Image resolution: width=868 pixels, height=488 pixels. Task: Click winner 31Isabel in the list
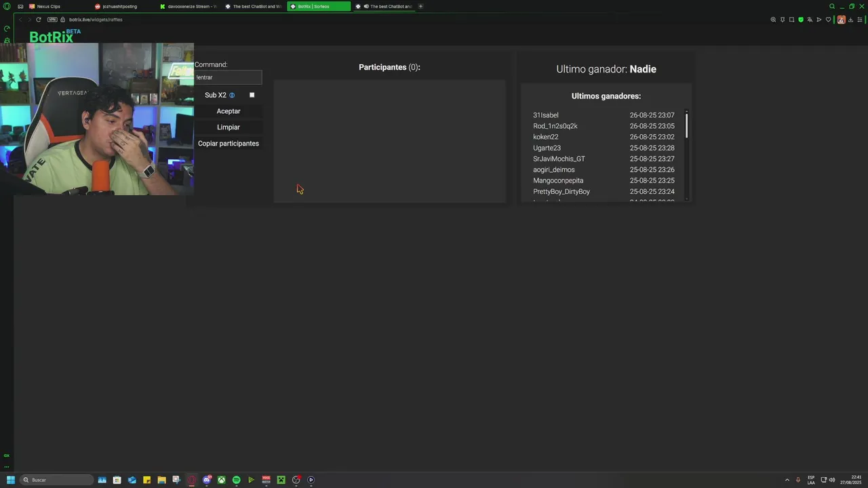point(546,115)
